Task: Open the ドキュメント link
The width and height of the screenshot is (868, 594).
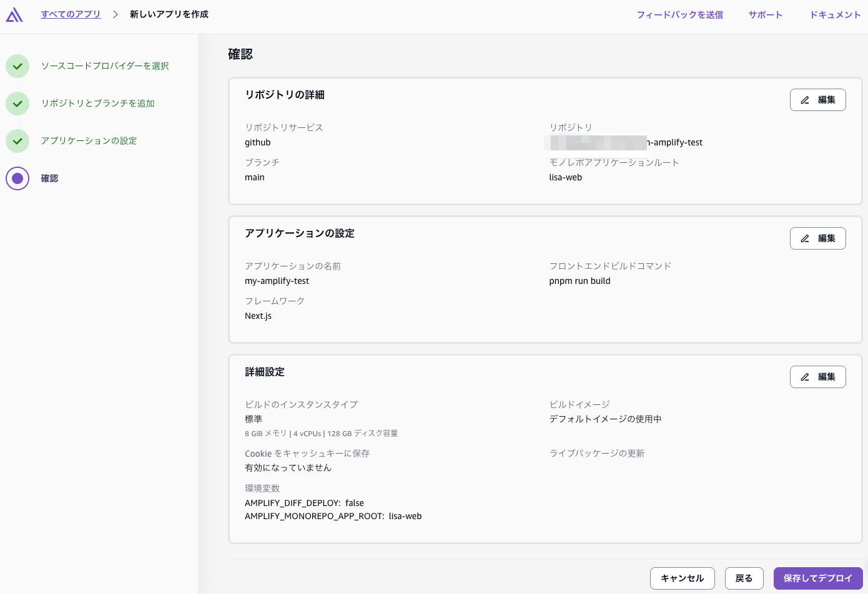Action: coord(835,14)
